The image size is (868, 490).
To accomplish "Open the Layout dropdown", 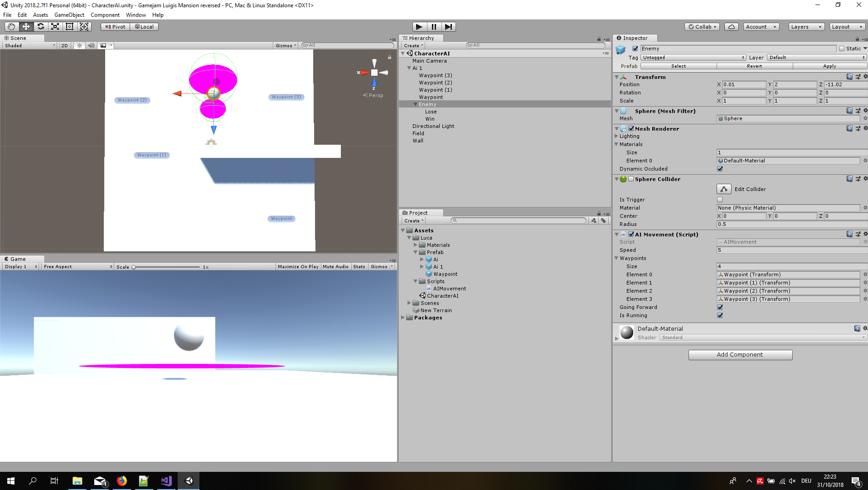I will click(847, 26).
